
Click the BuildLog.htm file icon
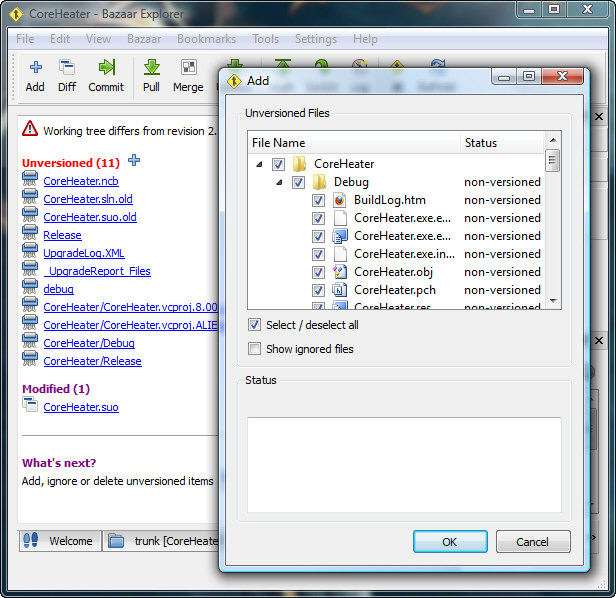coord(340,200)
